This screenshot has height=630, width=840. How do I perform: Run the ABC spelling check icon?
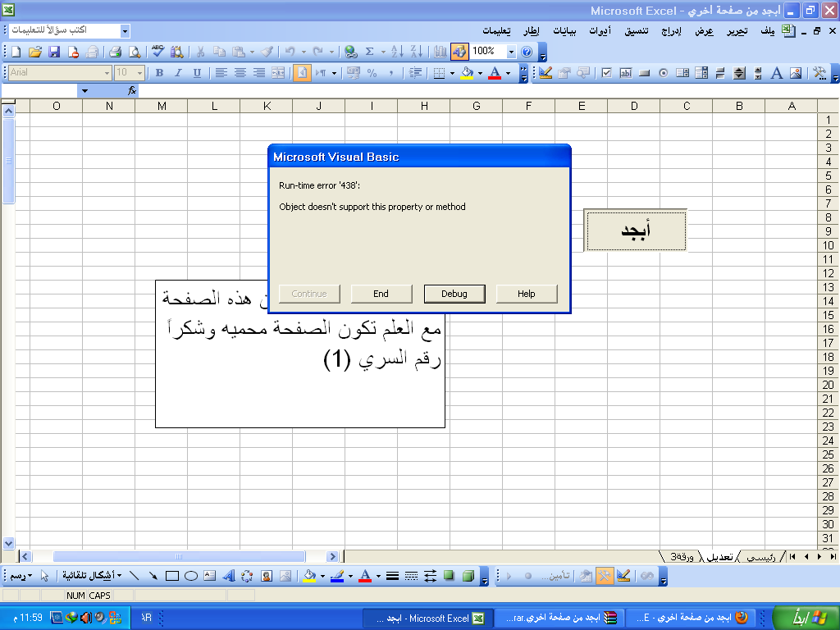click(x=157, y=52)
